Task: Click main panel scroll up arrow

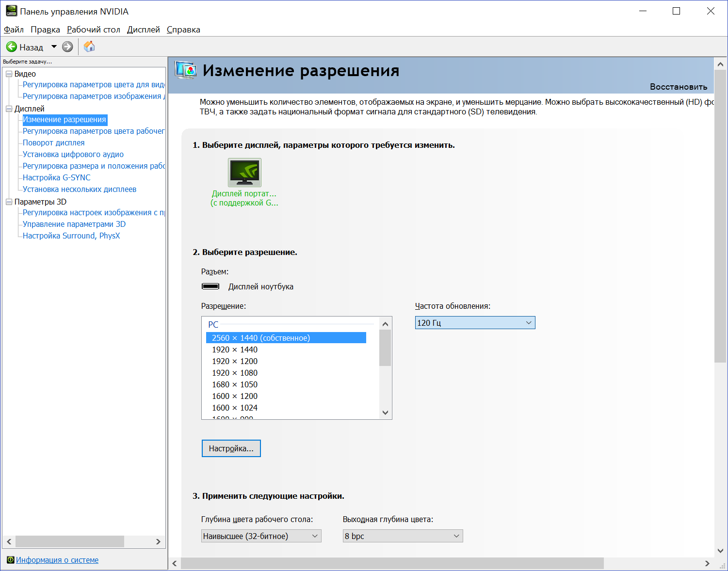Action: (x=720, y=63)
